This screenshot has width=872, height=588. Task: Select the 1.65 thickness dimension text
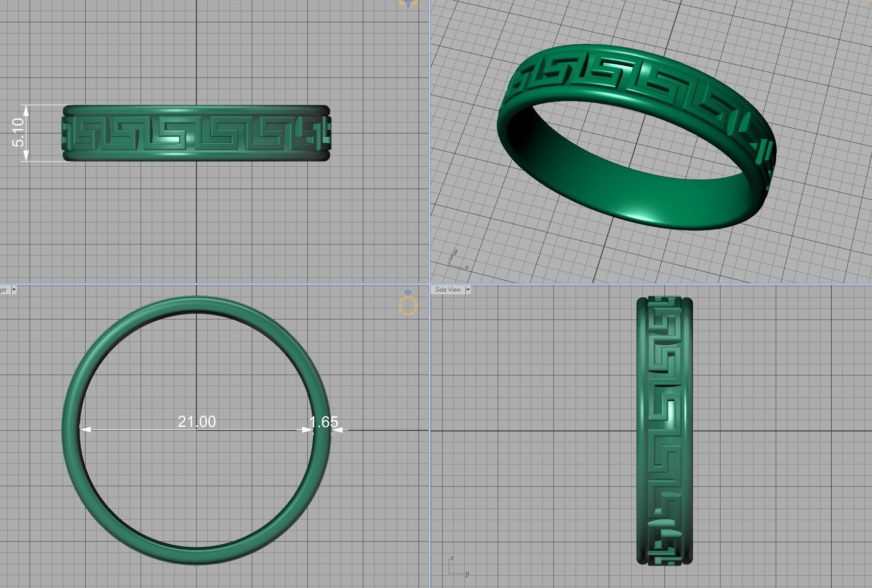pos(323,422)
